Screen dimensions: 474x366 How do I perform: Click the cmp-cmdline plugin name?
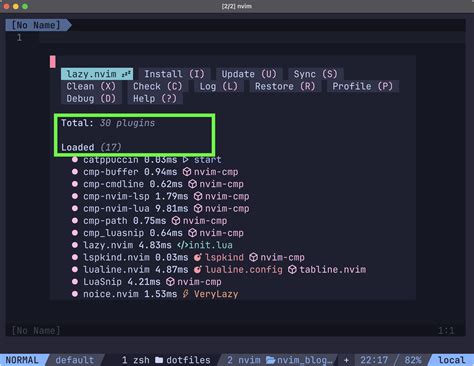point(113,184)
